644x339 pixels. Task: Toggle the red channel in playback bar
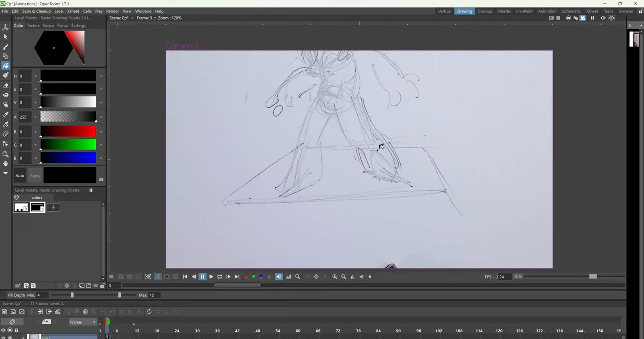pyautogui.click(x=246, y=277)
